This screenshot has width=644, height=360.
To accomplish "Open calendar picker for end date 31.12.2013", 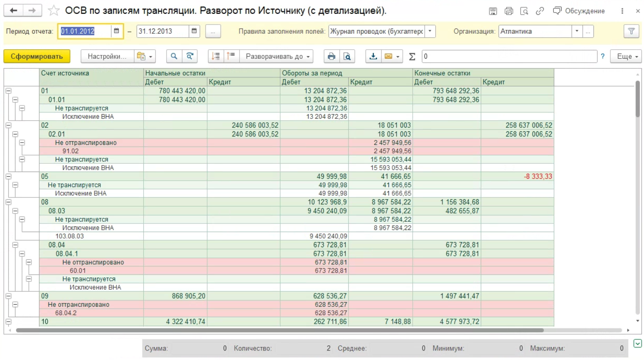I will coord(194,31).
